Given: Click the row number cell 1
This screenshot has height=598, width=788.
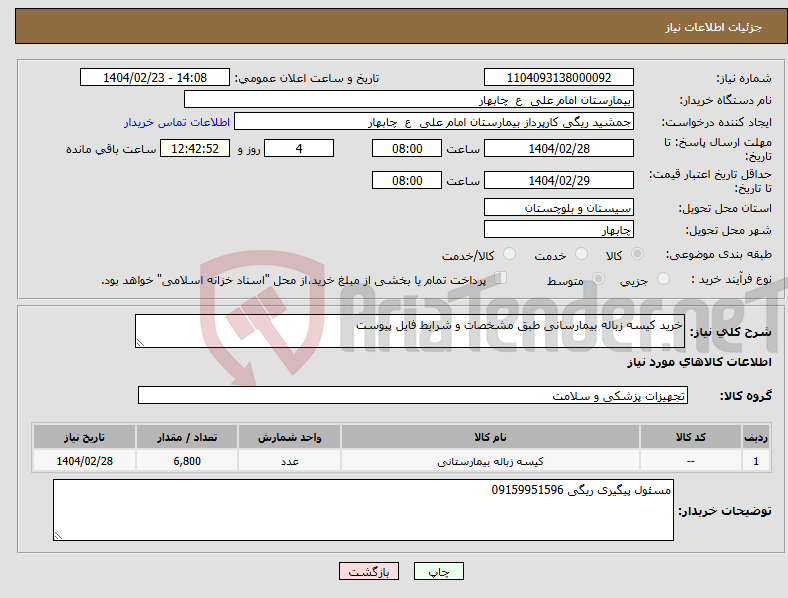Looking at the screenshot, I should click(756, 461).
